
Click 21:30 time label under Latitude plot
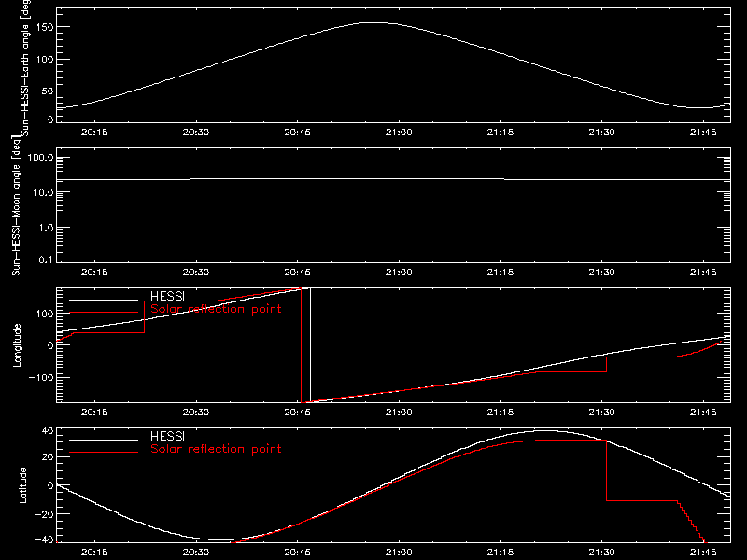point(601,553)
